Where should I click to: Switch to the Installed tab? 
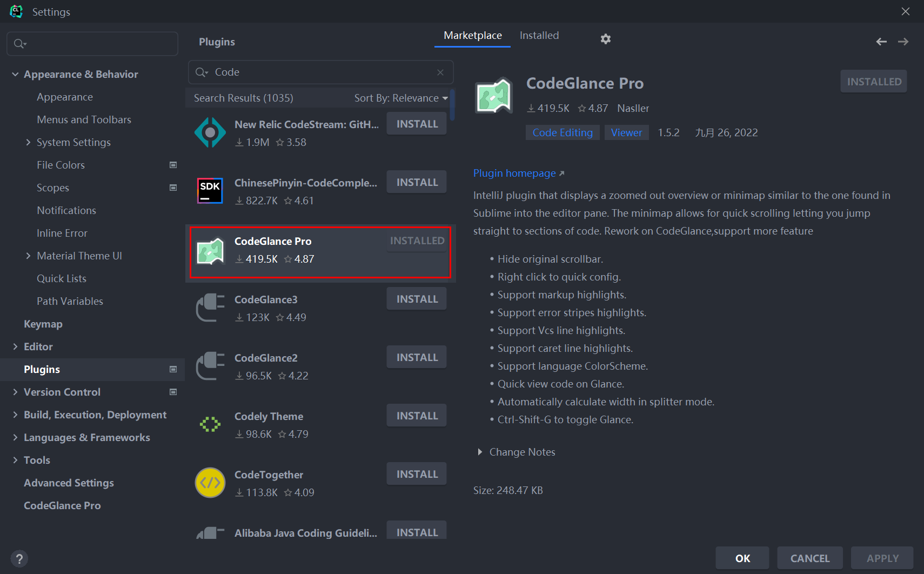[x=539, y=35]
